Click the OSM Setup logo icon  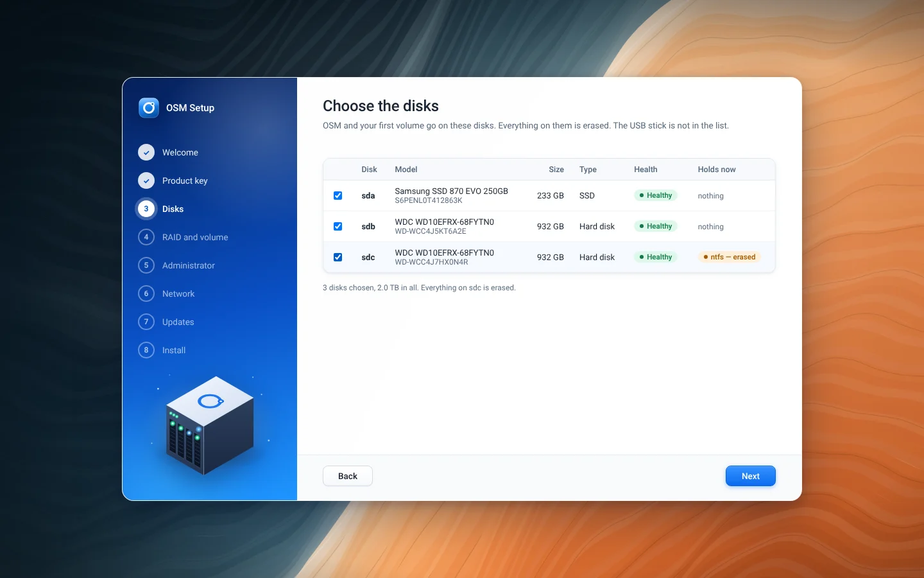(149, 108)
